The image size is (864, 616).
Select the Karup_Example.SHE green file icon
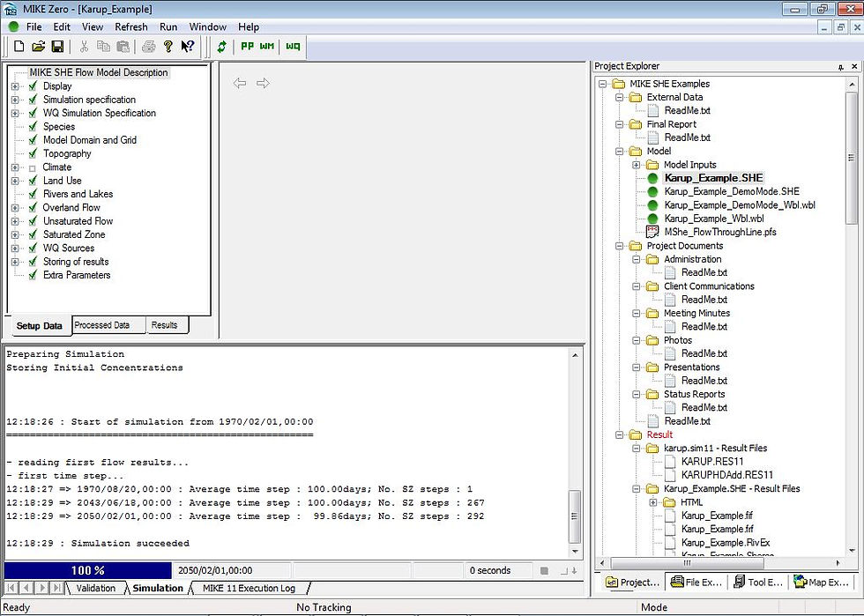652,178
